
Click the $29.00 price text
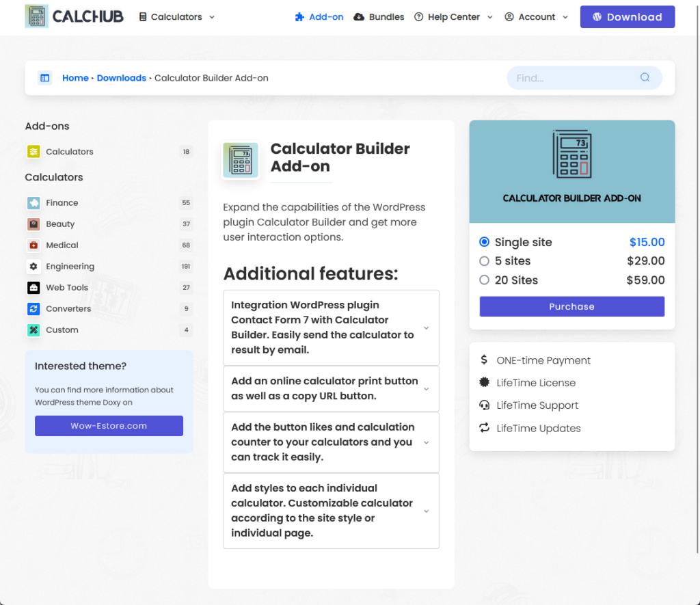pos(645,260)
